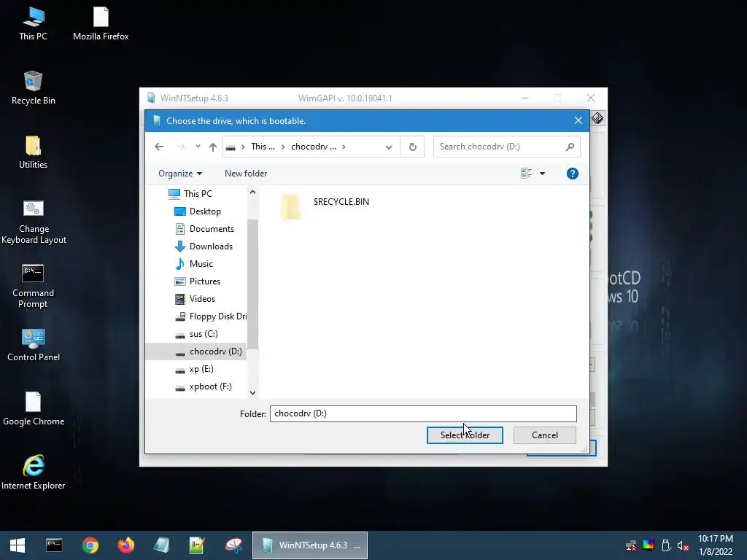
Task: Click WinNTSetup 4.6.3 taskbar button
Action: click(x=309, y=545)
